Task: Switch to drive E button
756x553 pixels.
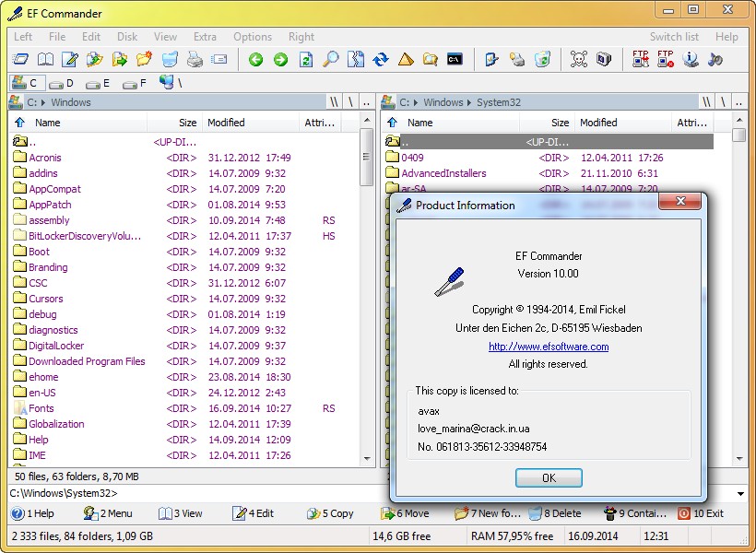Action: 98,83
